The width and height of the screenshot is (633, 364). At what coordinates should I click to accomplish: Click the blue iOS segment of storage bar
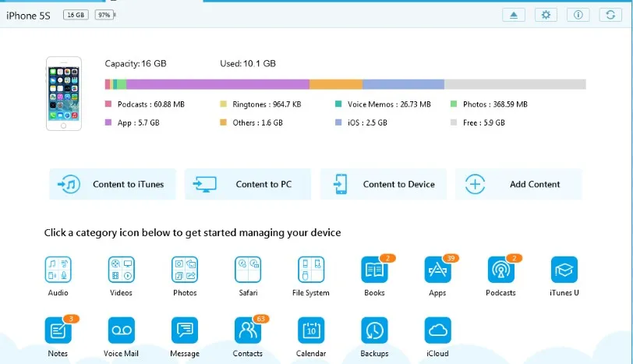403,84
